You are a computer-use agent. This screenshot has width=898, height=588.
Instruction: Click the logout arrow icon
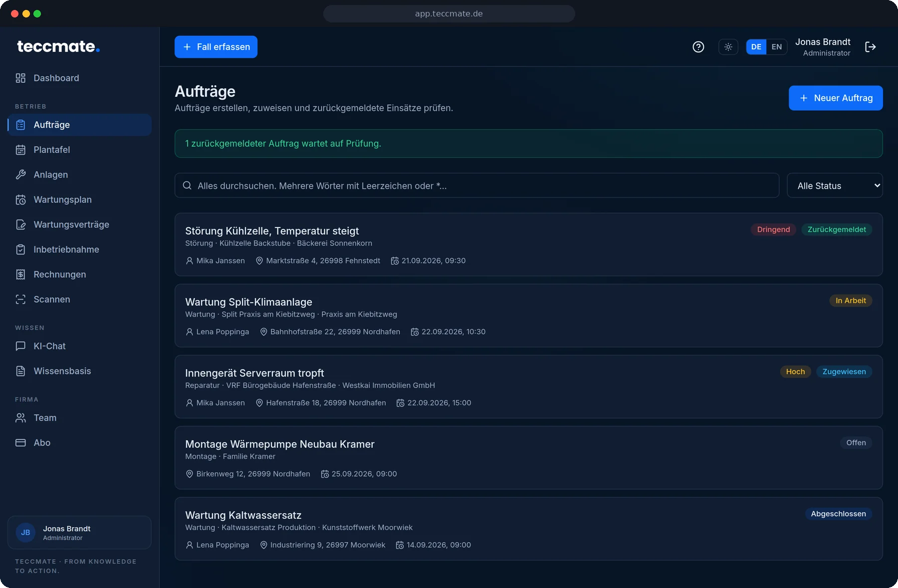pyautogui.click(x=871, y=47)
